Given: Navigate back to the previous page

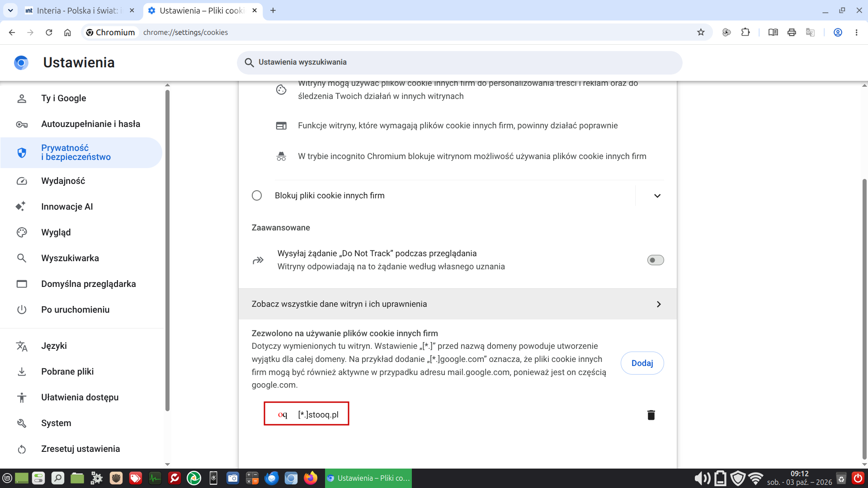Looking at the screenshot, I should 12,32.
